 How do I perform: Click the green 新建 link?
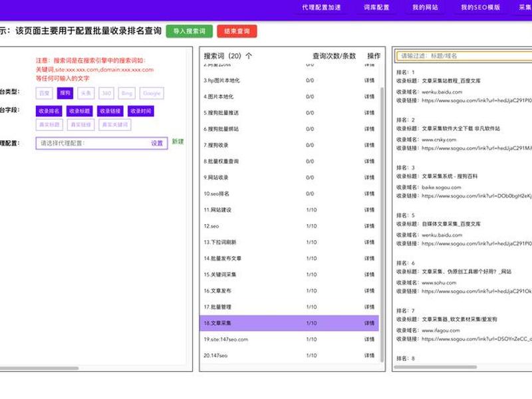(178, 142)
